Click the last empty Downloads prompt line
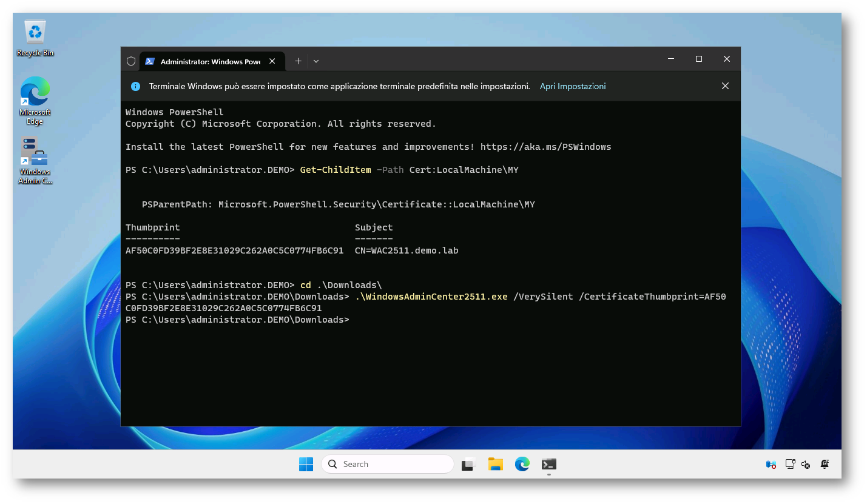 (x=237, y=320)
